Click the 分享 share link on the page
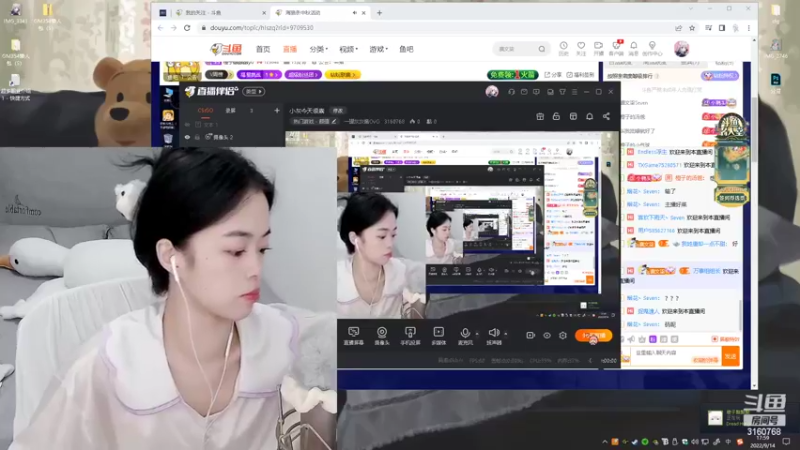The width and height of the screenshot is (800, 450). point(553,74)
